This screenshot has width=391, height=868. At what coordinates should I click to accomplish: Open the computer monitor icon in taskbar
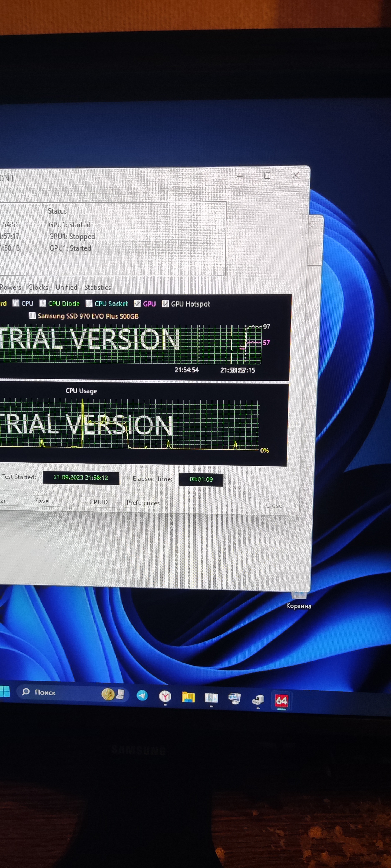tap(234, 699)
